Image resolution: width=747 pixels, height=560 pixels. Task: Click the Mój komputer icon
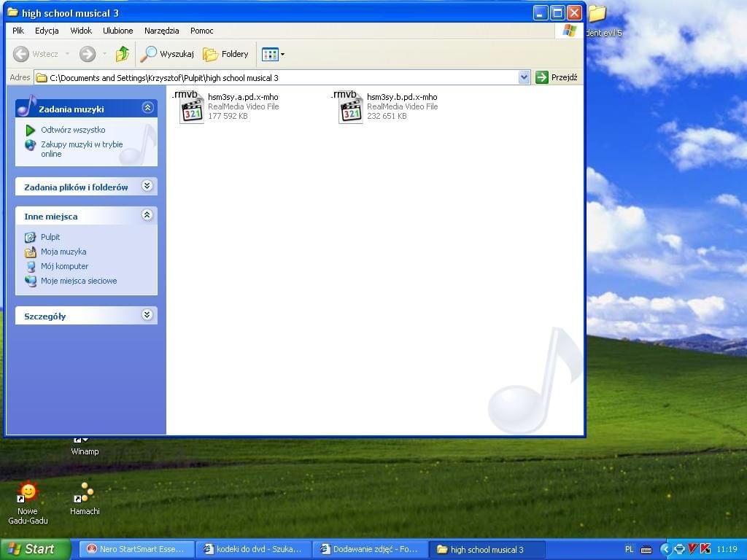(x=31, y=267)
